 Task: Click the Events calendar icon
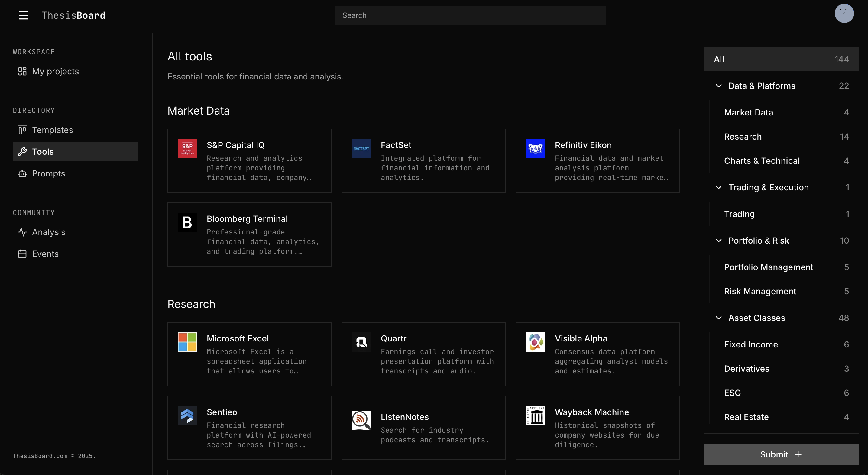22,254
